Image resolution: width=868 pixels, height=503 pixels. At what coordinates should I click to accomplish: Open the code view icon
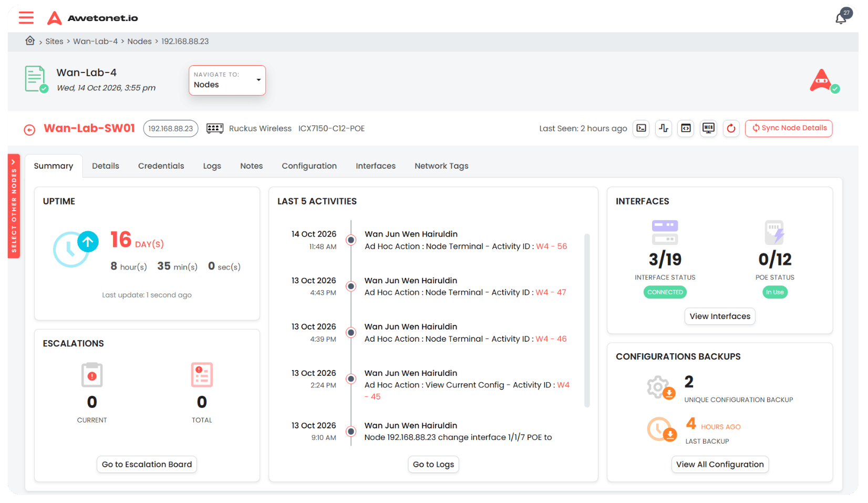[x=686, y=128]
